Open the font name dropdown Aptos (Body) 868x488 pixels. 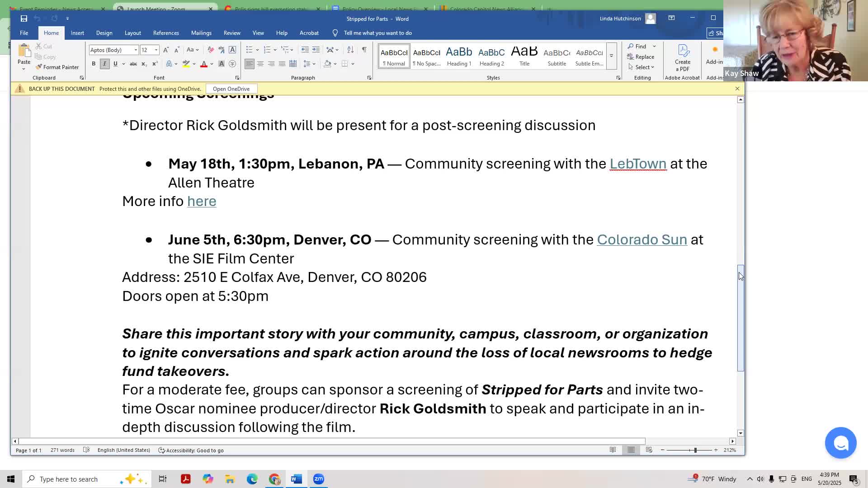click(136, 50)
